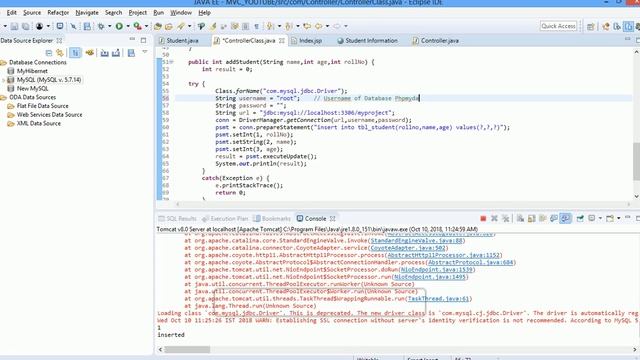Switch to the Student.java editor tab
Screen dimensions: 640x360
point(178,41)
